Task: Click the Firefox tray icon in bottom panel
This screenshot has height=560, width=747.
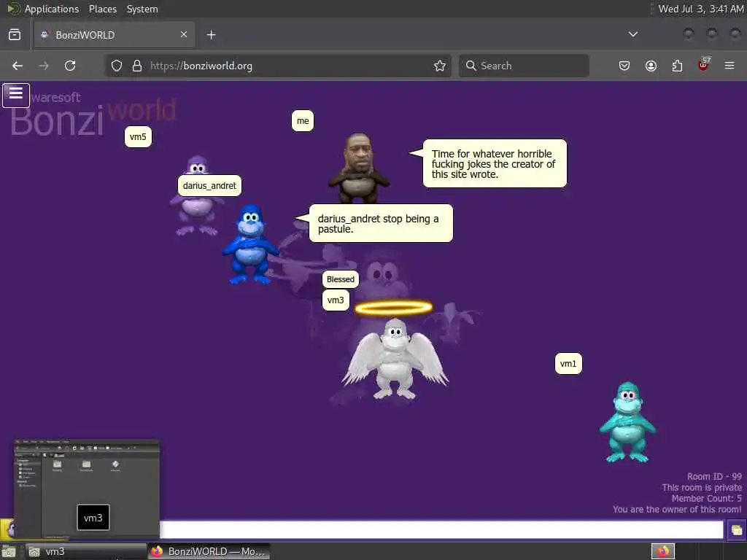Action: point(663,551)
